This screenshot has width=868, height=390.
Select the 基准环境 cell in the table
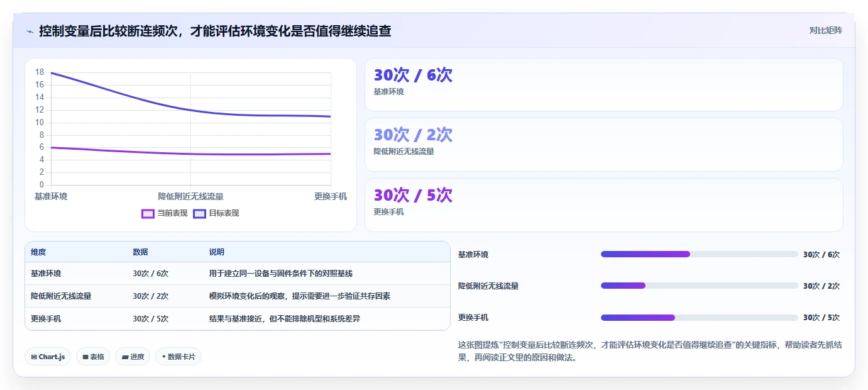pos(46,274)
